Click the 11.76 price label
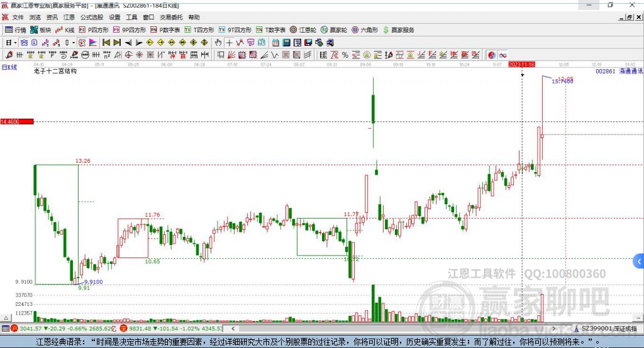The height and width of the screenshot is (348, 644). point(152,215)
